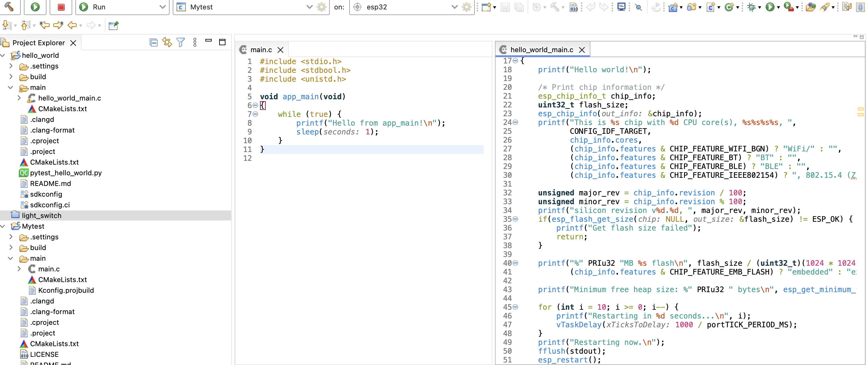Click the Build hammer button
The height and width of the screenshot is (365, 868).
click(x=9, y=6)
